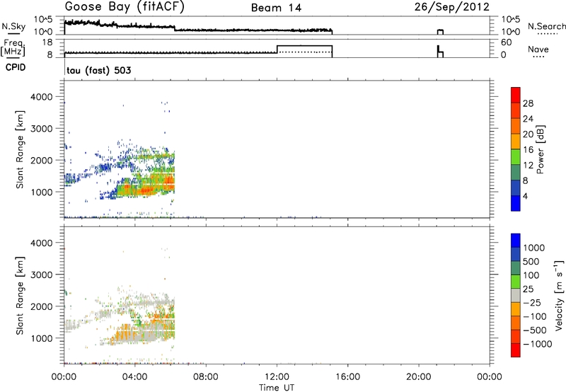The image size is (566, 392).
Task: Click the Velocity [m s-1] colorbar label
Action: (559, 295)
